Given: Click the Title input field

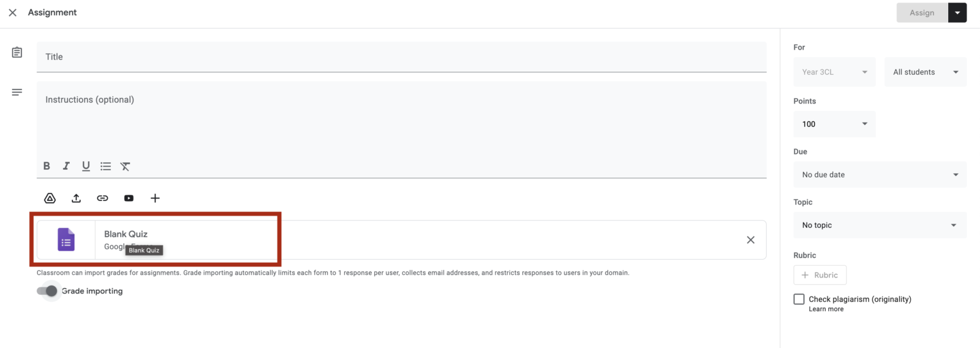Looking at the screenshot, I should click(401, 57).
